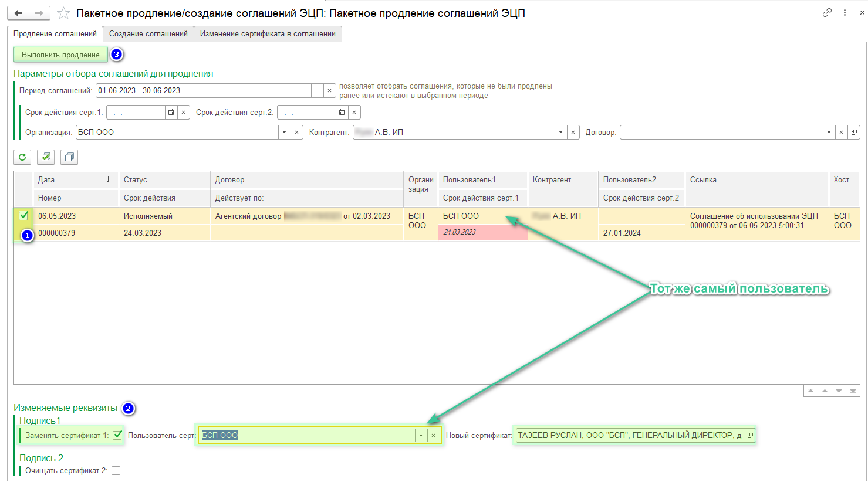Switch to the Создание соглашений tab
This screenshot has width=868, height=482.
point(148,34)
